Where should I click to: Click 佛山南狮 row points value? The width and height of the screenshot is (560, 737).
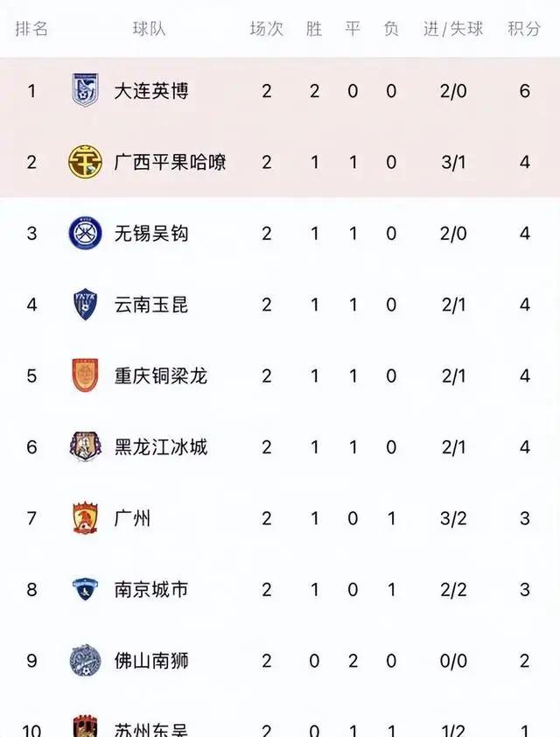click(525, 661)
